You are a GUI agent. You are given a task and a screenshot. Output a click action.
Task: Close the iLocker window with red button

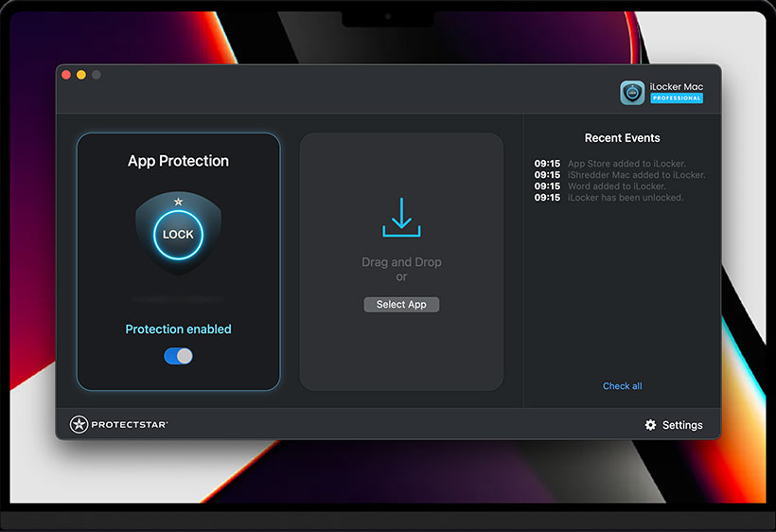coord(66,75)
